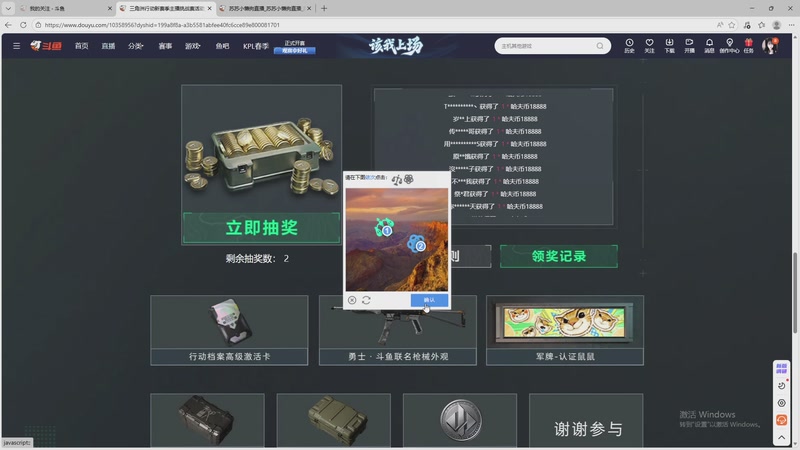Viewport: 800px width, 450px height.
Task: Open the 赛事 navigation item
Action: 165,46
